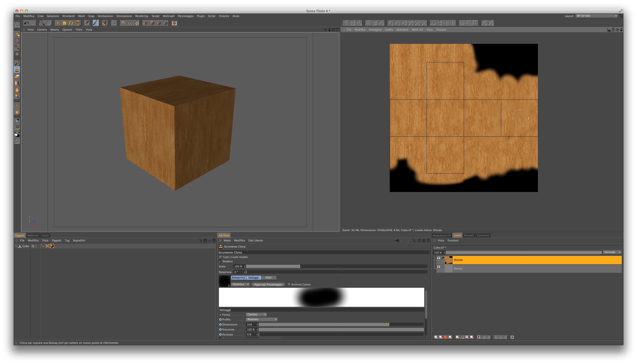637x364 pixels.
Task: Click the Filtri button
Action: 268,278
